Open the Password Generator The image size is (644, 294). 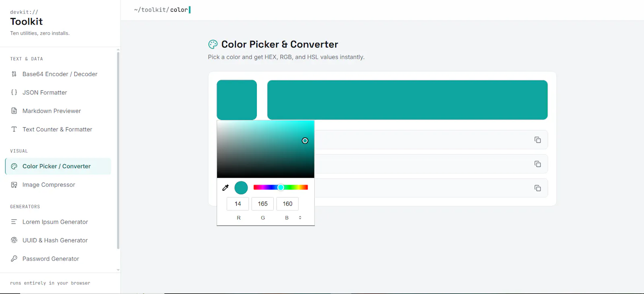[x=58, y=259]
